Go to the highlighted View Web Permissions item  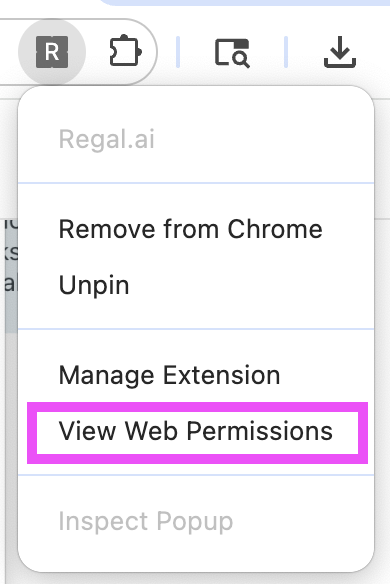pos(196,431)
